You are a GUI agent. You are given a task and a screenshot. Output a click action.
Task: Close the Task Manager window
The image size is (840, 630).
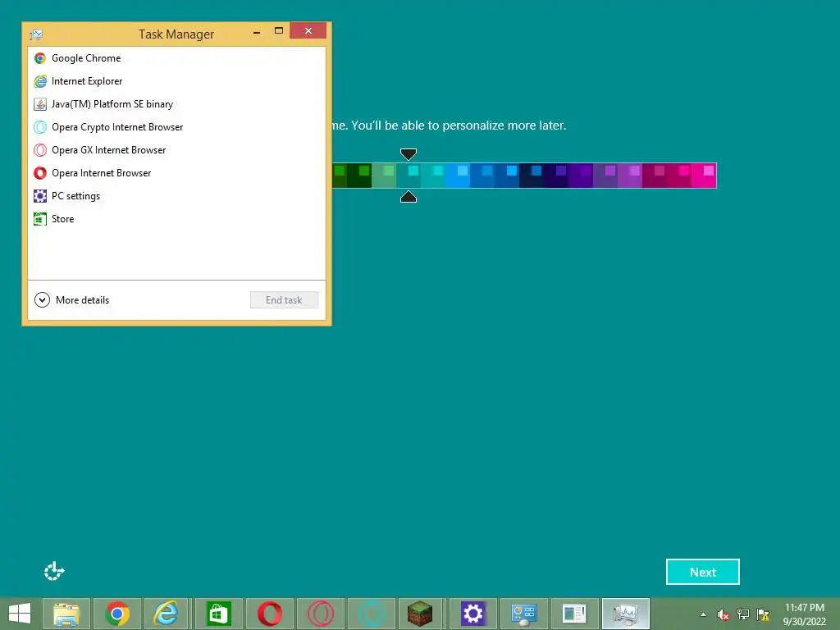[x=308, y=30]
